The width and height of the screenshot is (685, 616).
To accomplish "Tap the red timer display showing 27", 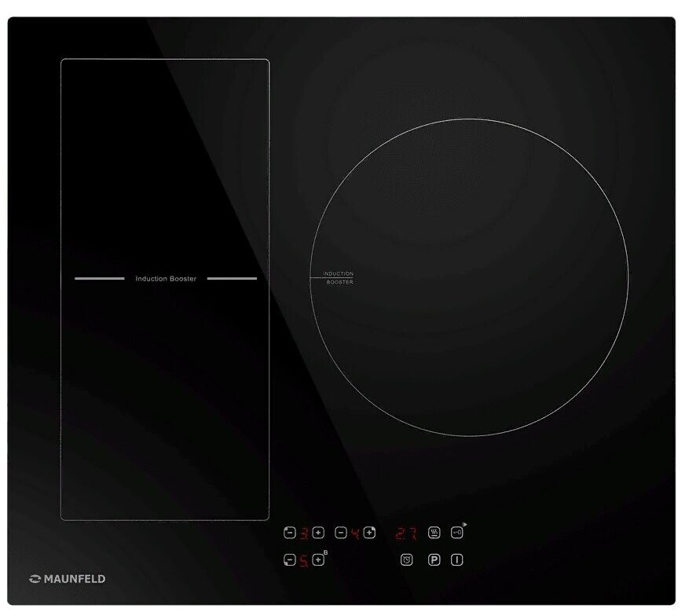I will [x=406, y=533].
